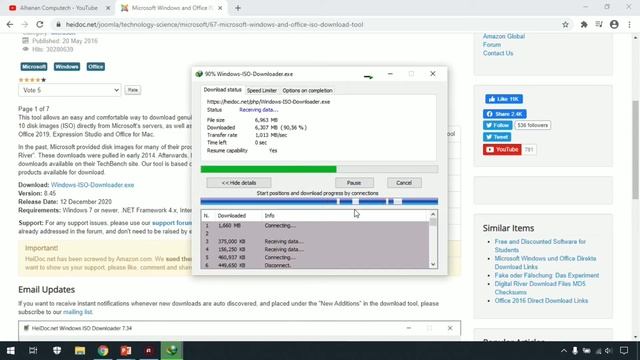Click the volume speaker tray icon
Viewport: 640px width, 360px height.
(x=609, y=351)
